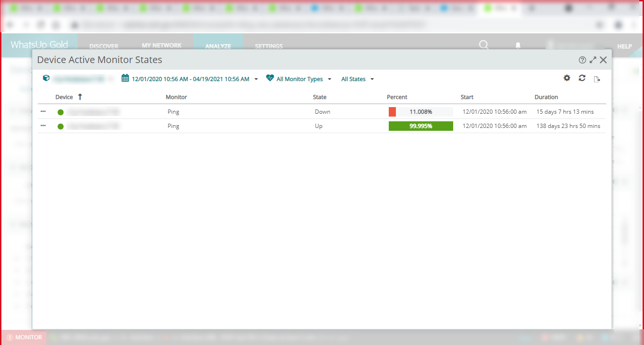
Task: Sort by the Percent column header
Action: [397, 97]
